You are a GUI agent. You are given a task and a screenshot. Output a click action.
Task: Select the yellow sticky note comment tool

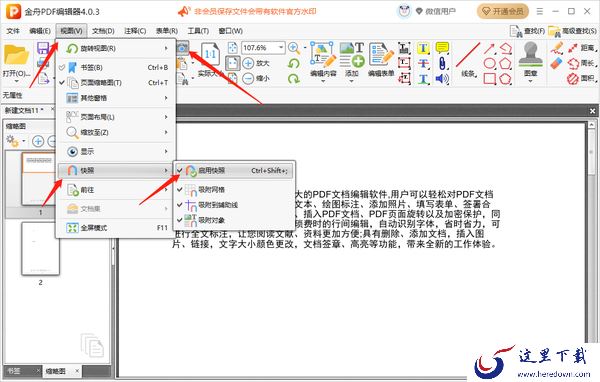point(442,48)
